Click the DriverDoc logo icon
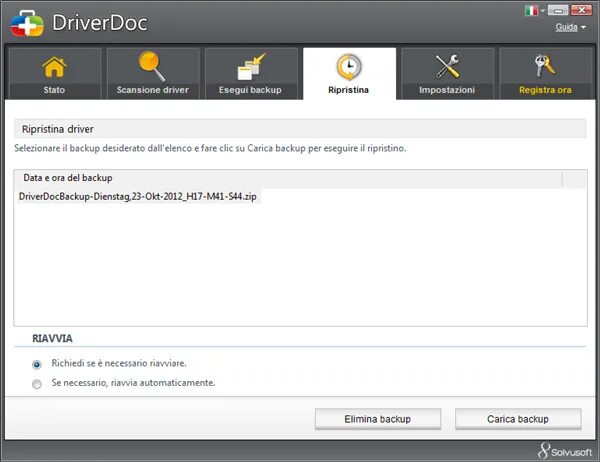Viewport: 600px width, 462px height. coord(27,24)
